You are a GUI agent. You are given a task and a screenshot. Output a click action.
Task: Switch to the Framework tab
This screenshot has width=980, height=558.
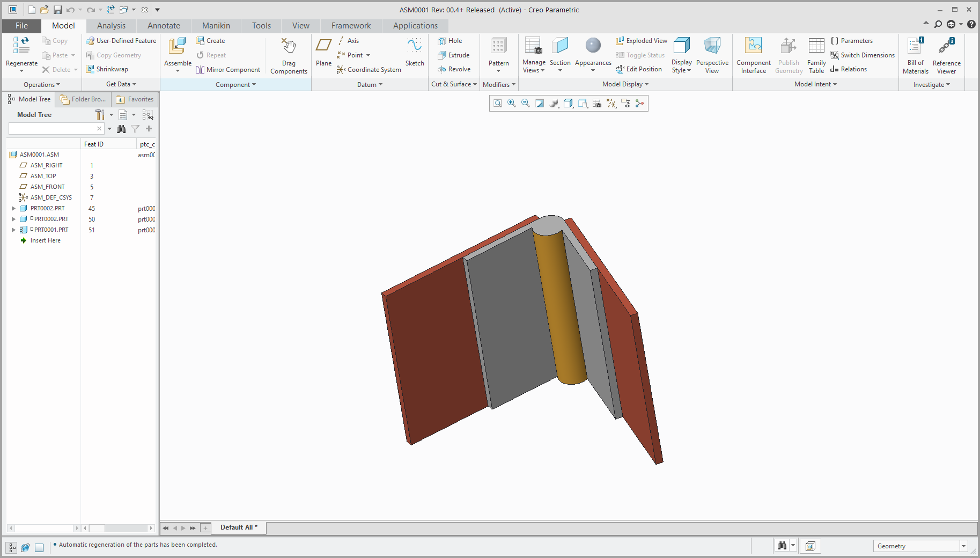(x=351, y=26)
